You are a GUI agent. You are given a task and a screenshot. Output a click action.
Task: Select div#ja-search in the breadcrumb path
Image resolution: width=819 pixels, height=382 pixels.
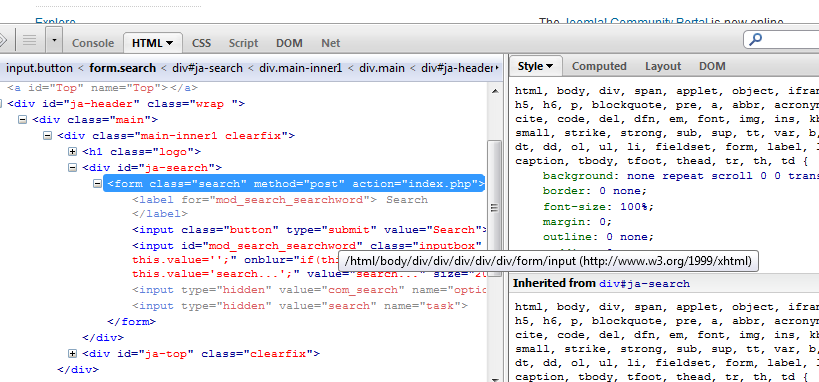[x=207, y=68]
